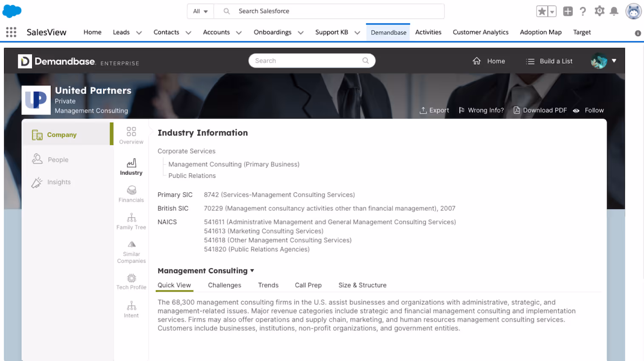Open the Support KB navigation tab

331,32
